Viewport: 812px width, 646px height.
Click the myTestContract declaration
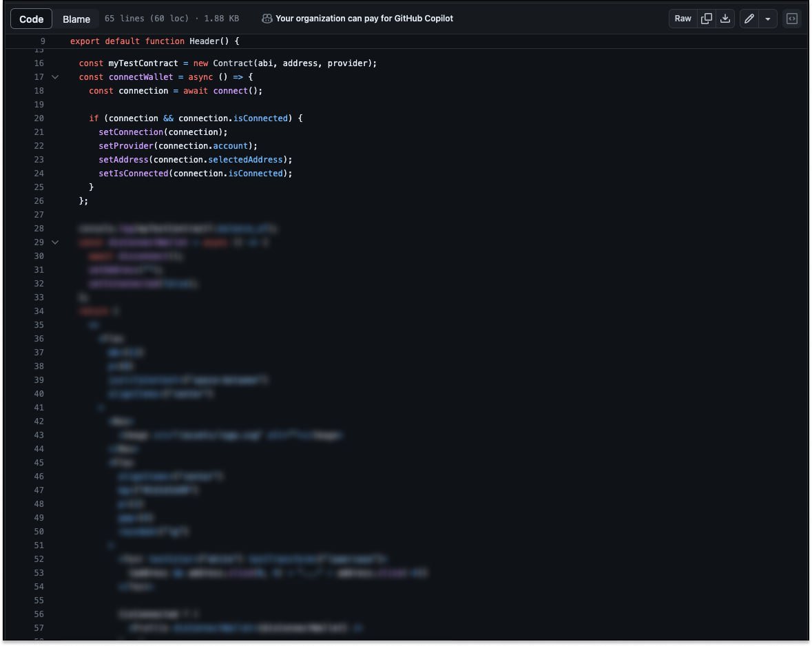pyautogui.click(x=228, y=63)
